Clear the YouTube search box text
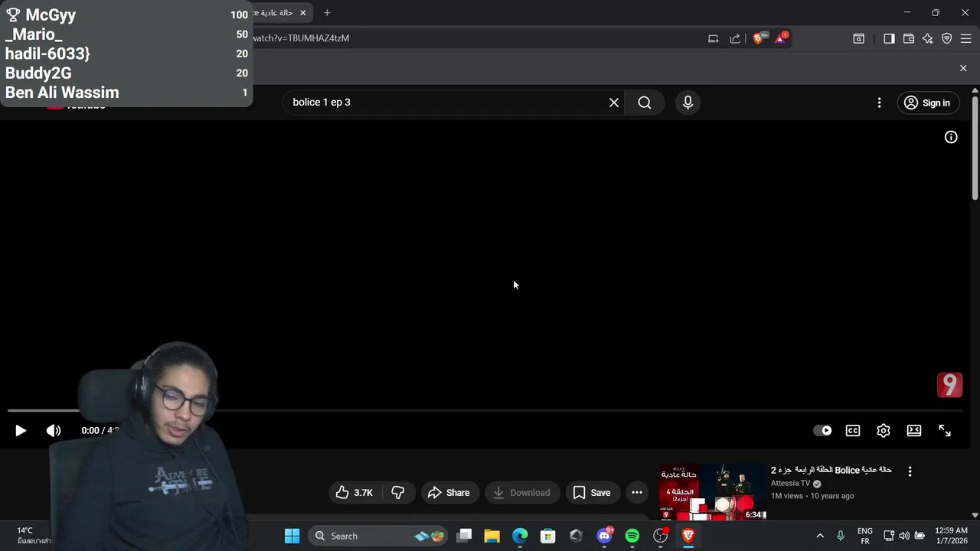 tap(614, 103)
